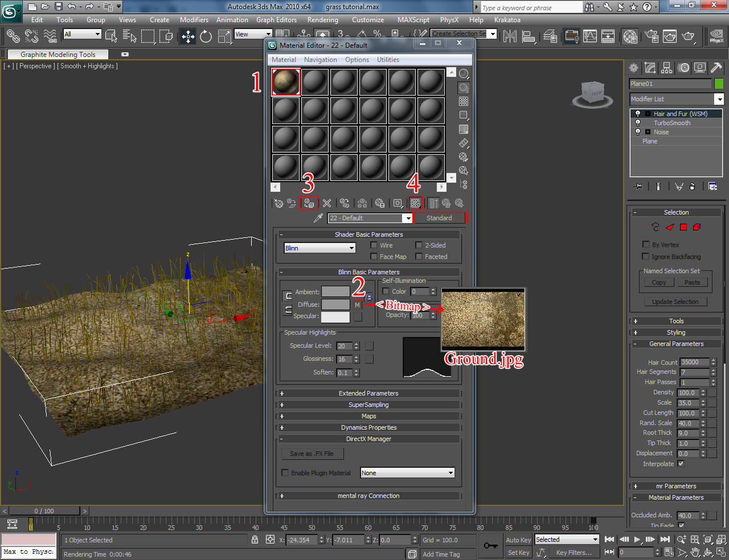Open the Options menu in Material Editor
Viewport: 729px width, 560px height.
tap(357, 59)
